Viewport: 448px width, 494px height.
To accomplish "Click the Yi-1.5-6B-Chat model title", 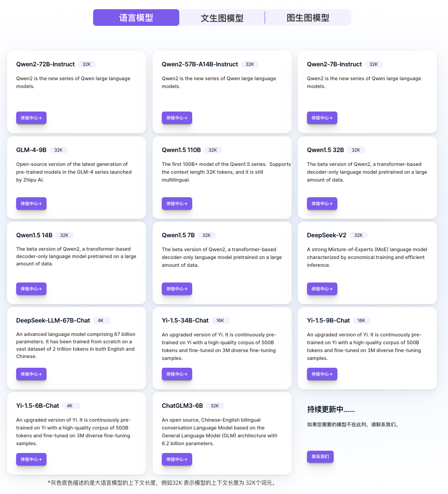I will (x=37, y=406).
